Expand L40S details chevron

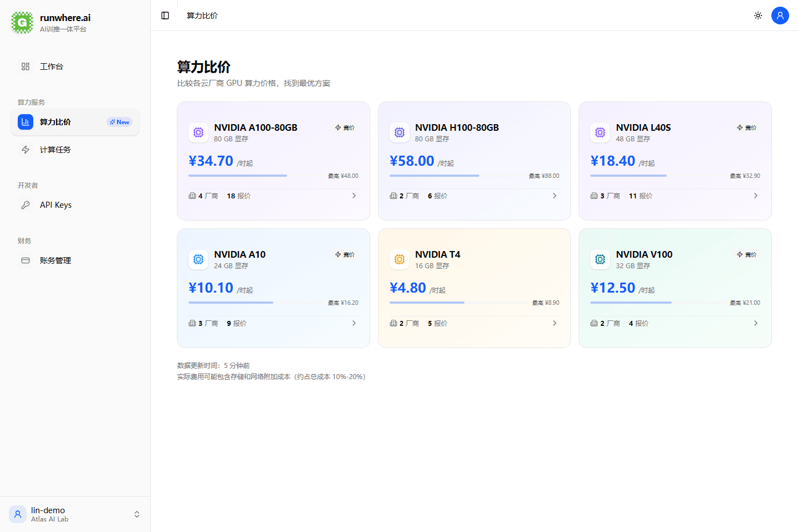tap(756, 196)
